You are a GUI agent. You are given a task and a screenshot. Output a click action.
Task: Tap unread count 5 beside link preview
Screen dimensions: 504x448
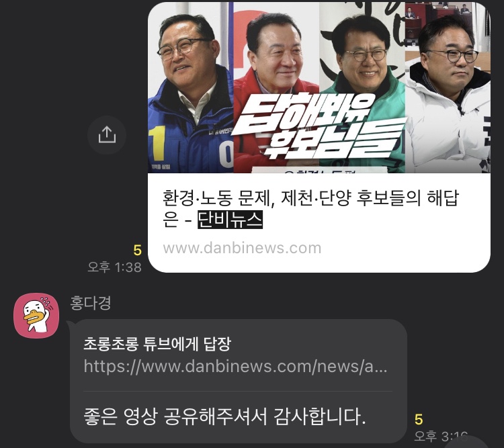coord(137,250)
